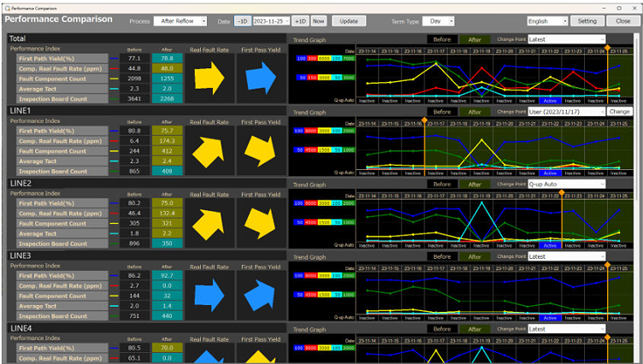This screenshot has height=364, width=643.
Task: Click the 23-11-19 date column in Total graph
Action: pos(481,51)
